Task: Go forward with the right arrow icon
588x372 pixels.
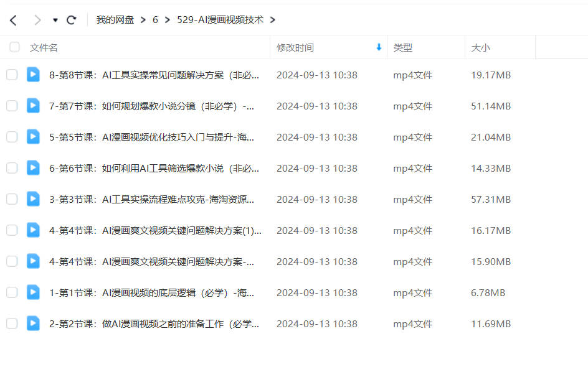Action: [x=37, y=21]
